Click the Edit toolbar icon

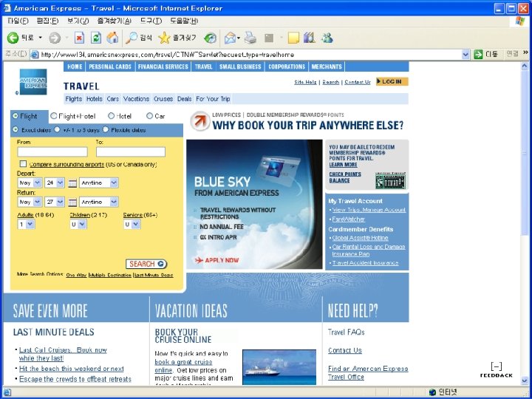coord(269,38)
